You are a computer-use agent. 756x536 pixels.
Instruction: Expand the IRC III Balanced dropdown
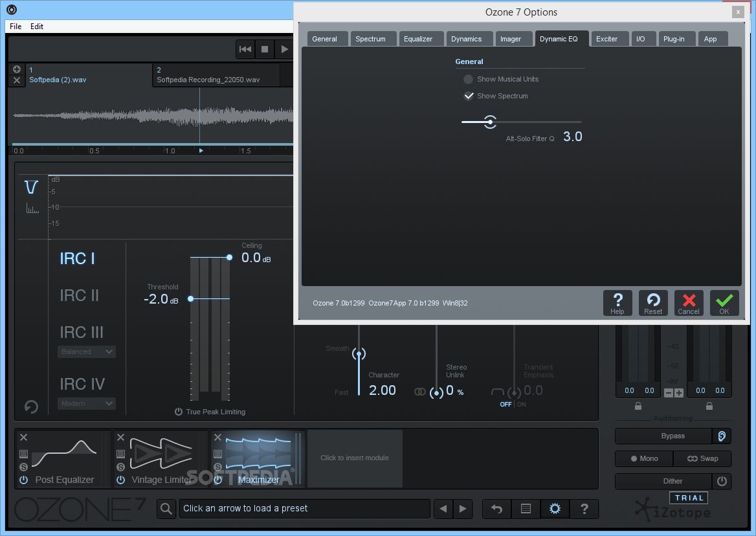(x=87, y=352)
